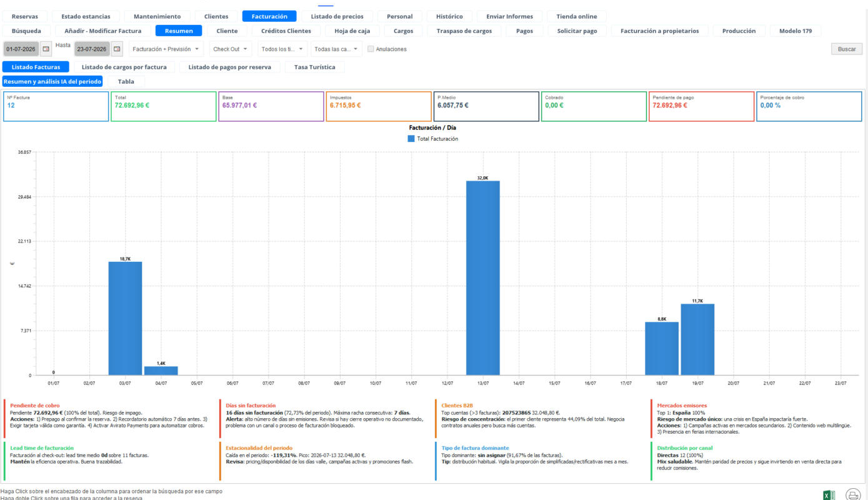Print the report using the printer icon
The width and height of the screenshot is (868, 500).
tap(853, 495)
